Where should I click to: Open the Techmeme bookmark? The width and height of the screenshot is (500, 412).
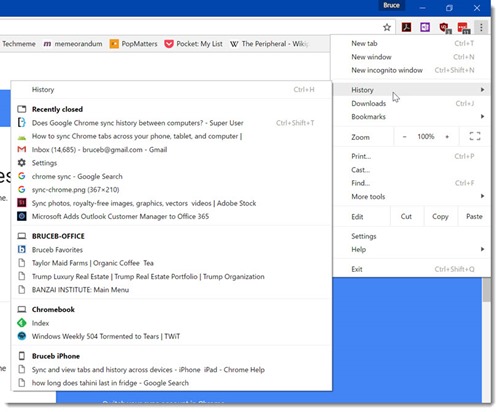point(18,44)
